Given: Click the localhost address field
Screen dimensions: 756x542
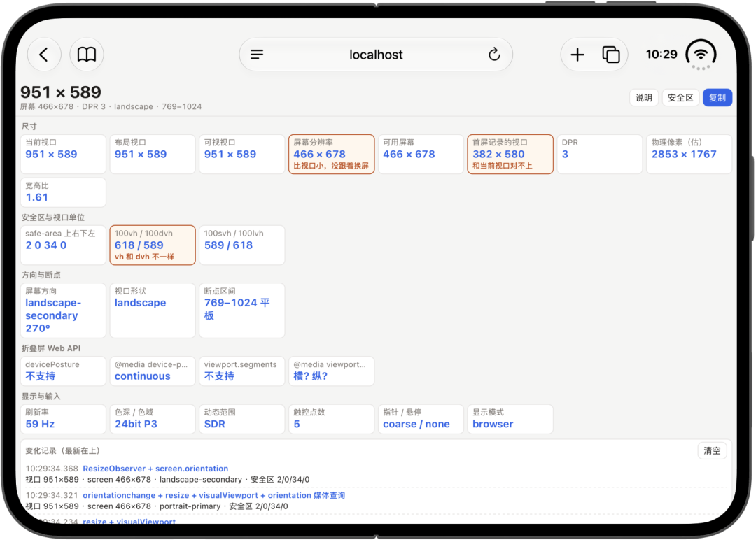Looking at the screenshot, I should coord(376,55).
